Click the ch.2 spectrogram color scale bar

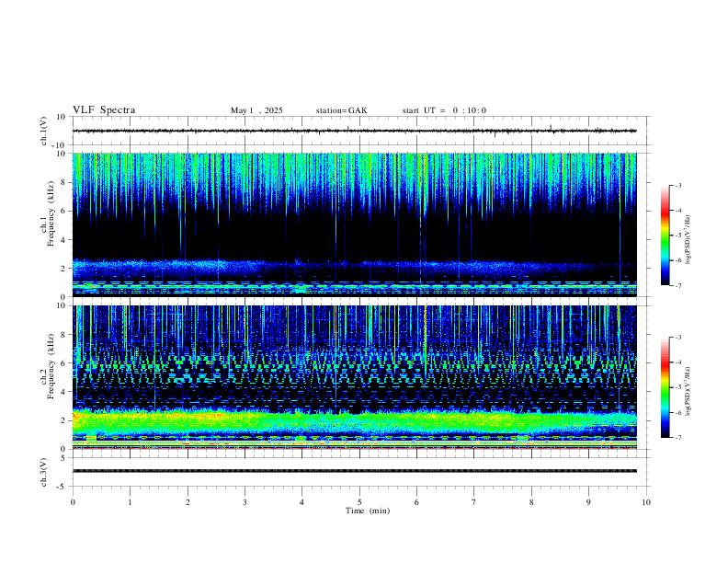[665, 387]
